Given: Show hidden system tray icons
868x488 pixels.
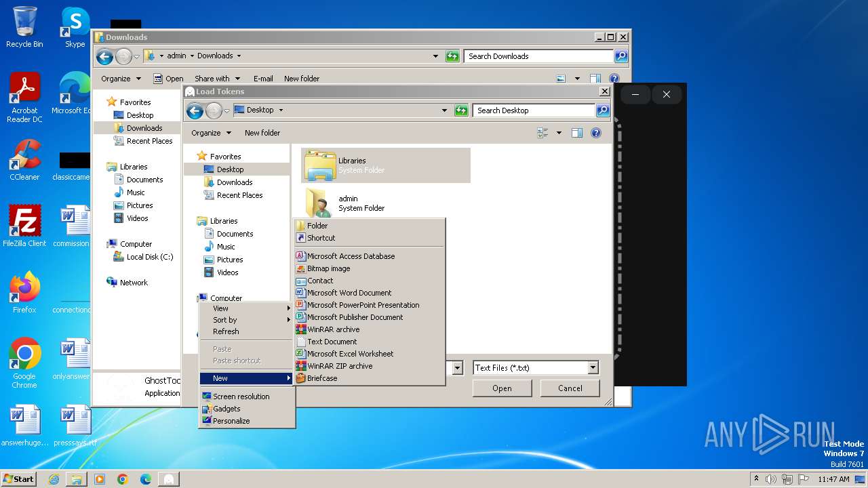Looking at the screenshot, I should pos(756,479).
